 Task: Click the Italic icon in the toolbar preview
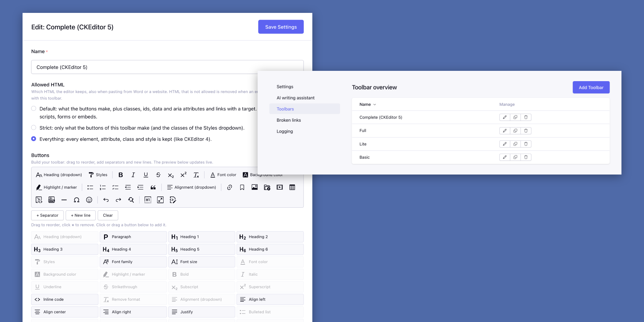(133, 175)
